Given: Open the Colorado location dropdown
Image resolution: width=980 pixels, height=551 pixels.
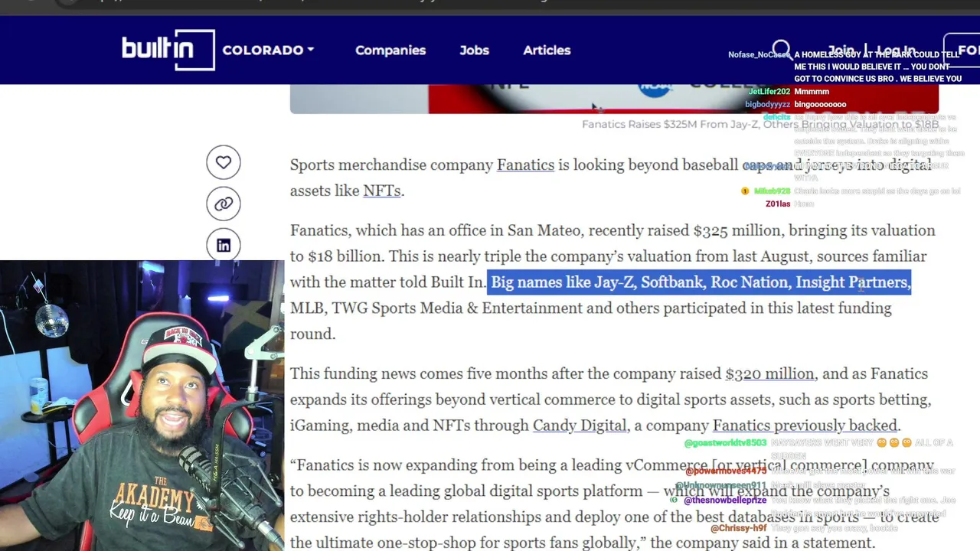Looking at the screenshot, I should [x=268, y=50].
